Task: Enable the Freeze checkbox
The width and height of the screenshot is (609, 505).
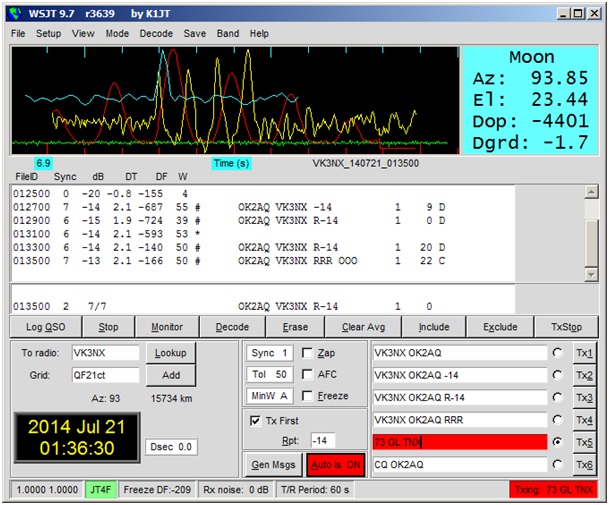Action: (307, 396)
